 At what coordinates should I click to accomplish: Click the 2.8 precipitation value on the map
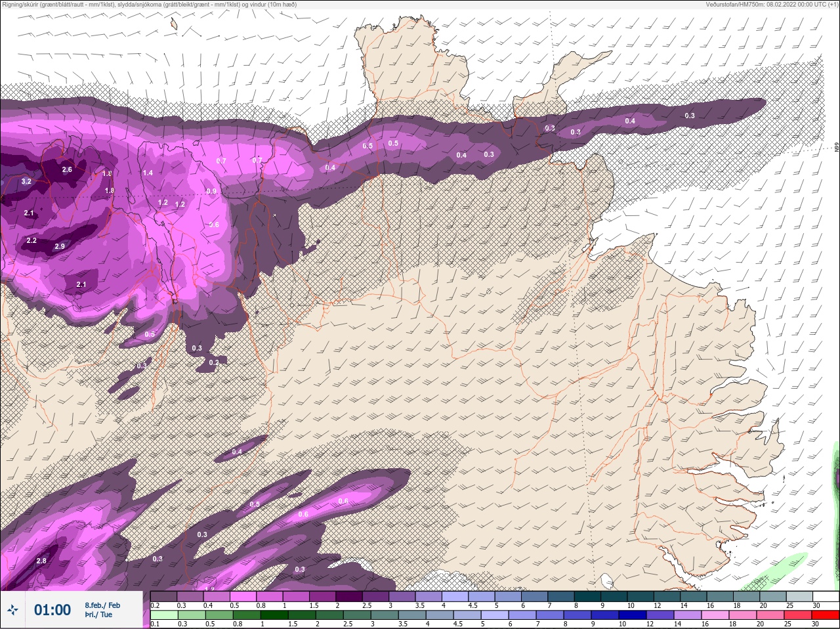(41, 561)
